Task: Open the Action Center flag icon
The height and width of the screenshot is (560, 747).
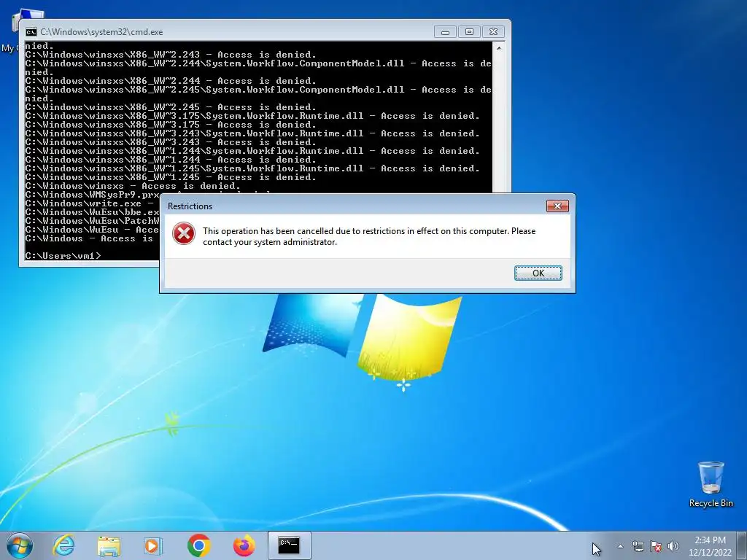Action: [x=656, y=546]
